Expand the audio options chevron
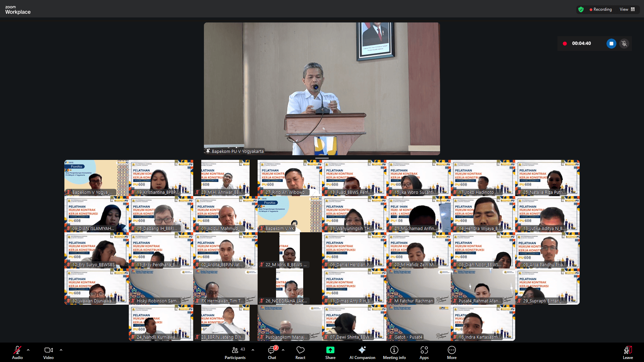644x362 pixels. 28,350
